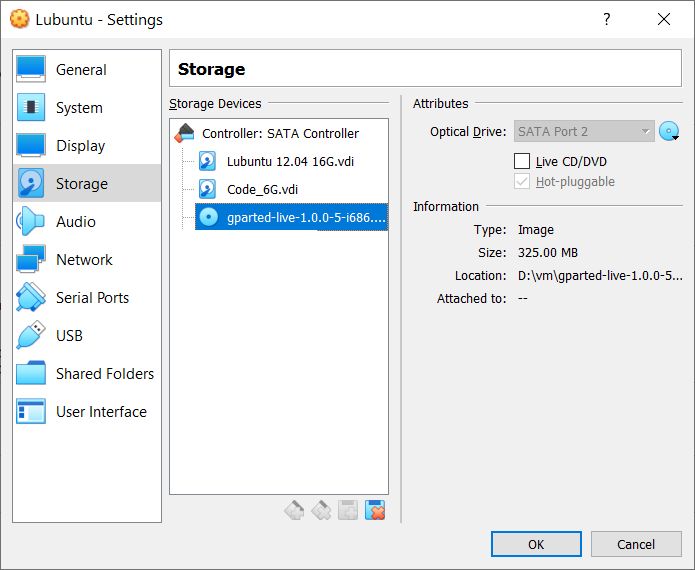Open the System settings category
Viewport: 695px width, 570px height.
87,108
